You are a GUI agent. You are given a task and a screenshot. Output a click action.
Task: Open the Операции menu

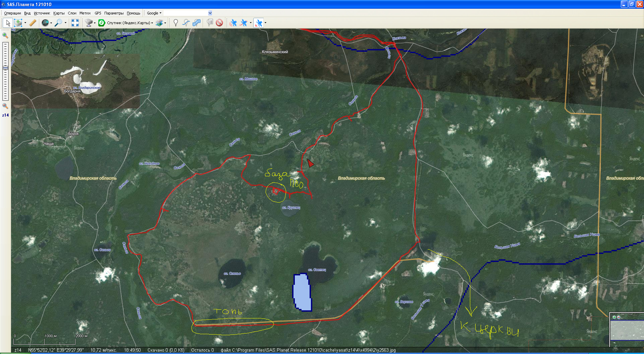[x=12, y=13]
